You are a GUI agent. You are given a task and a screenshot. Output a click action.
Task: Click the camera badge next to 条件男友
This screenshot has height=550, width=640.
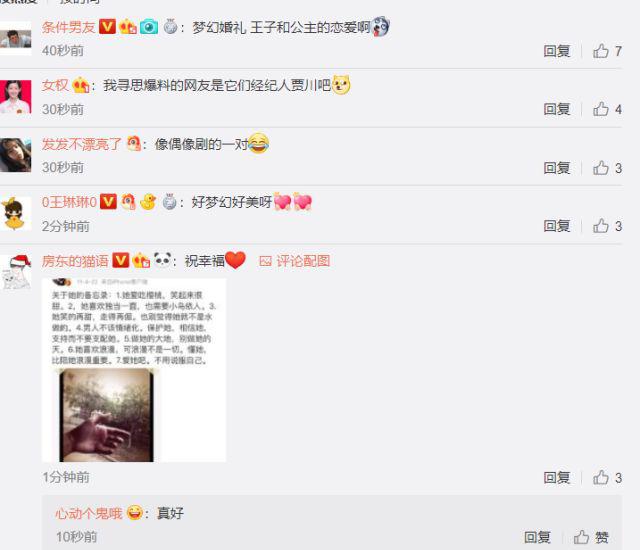[149, 27]
